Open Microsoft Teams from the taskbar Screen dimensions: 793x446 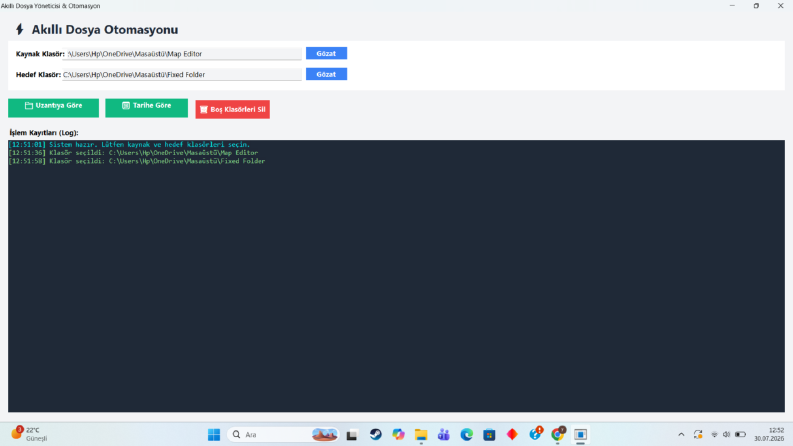coord(444,434)
